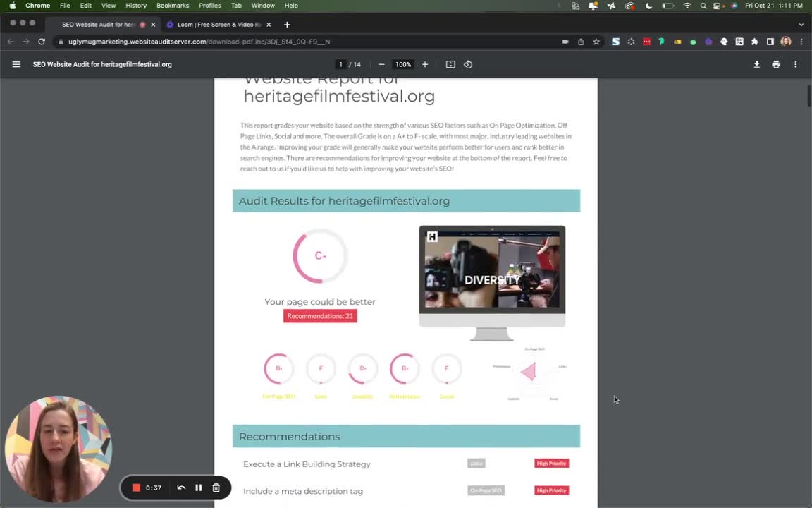Restart the Loom recording
This screenshot has height=508, width=812.
tap(181, 488)
